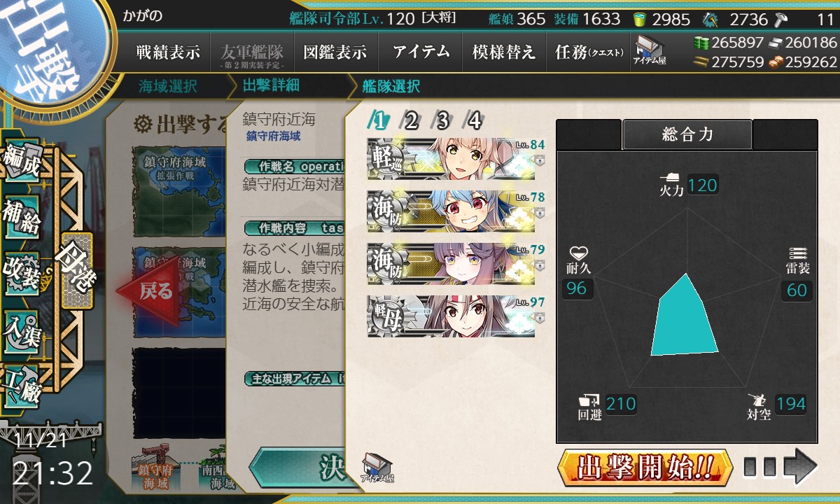The height and width of the screenshot is (504, 840).
Task: Open the 入渠 docking repair icon
Action: 22,327
